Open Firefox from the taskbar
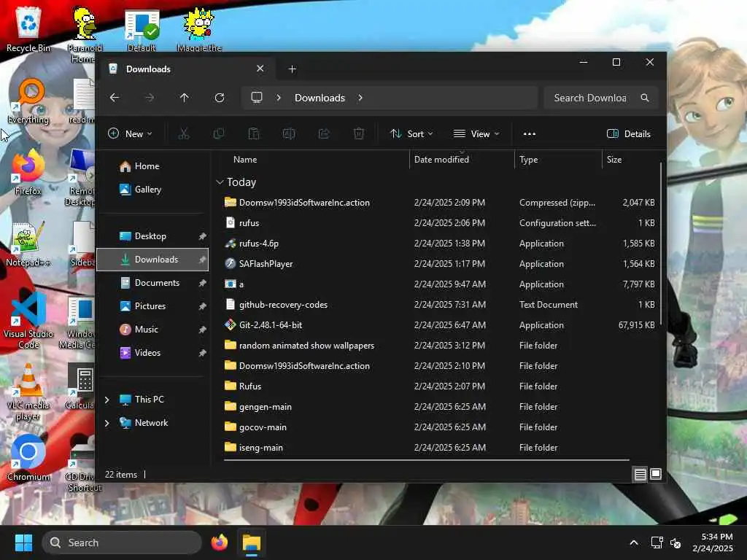Screen dimensions: 747x560 pos(220,542)
